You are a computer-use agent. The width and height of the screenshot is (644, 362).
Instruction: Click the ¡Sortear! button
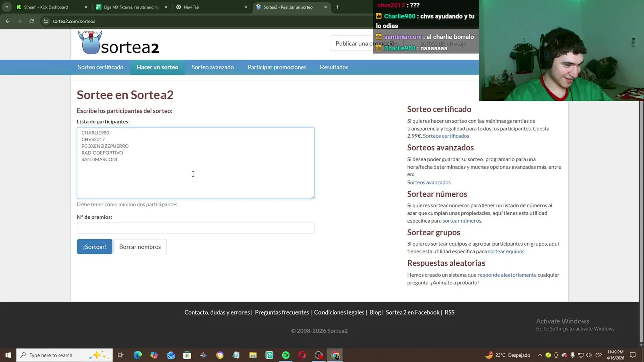95,247
